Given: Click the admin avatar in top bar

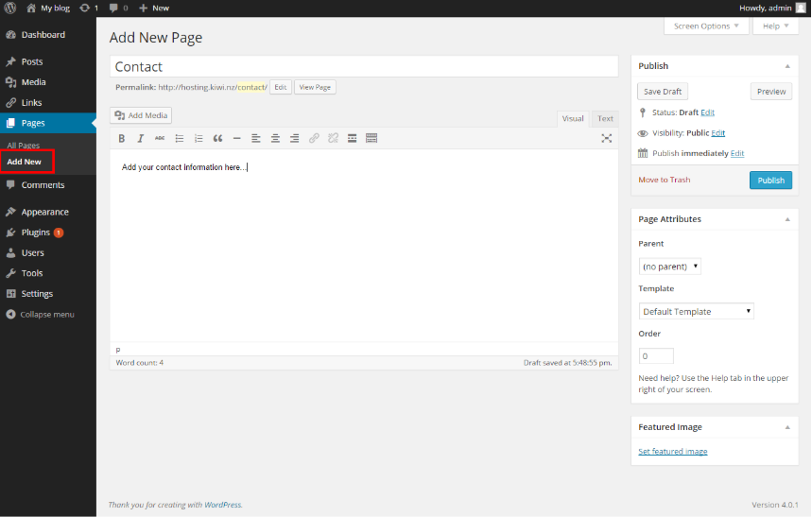Looking at the screenshot, I should pos(801,8).
